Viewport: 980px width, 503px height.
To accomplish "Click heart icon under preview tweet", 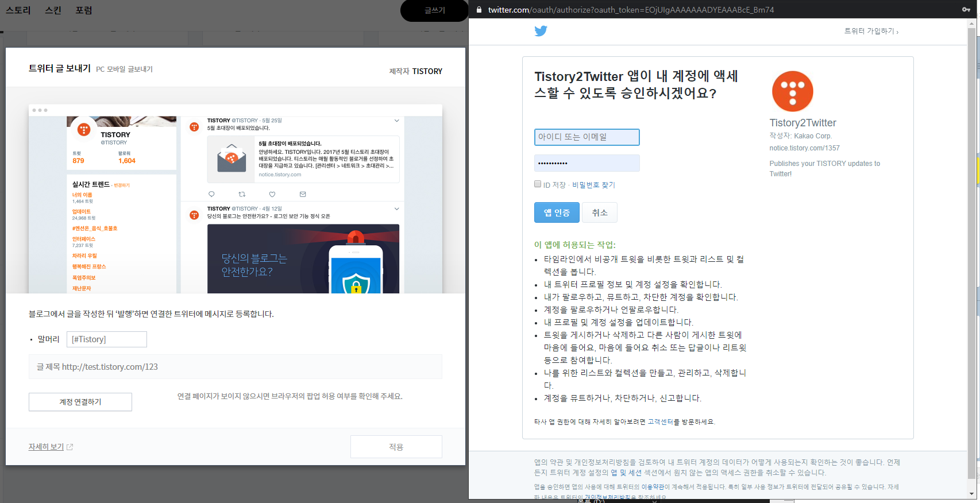I will coord(272,194).
